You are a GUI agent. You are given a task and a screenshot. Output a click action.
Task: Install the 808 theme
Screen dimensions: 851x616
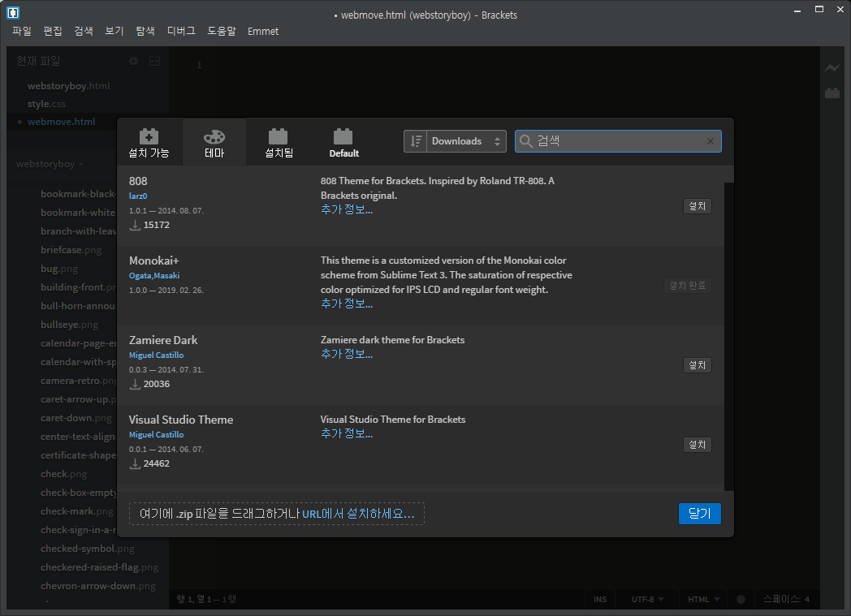(697, 206)
